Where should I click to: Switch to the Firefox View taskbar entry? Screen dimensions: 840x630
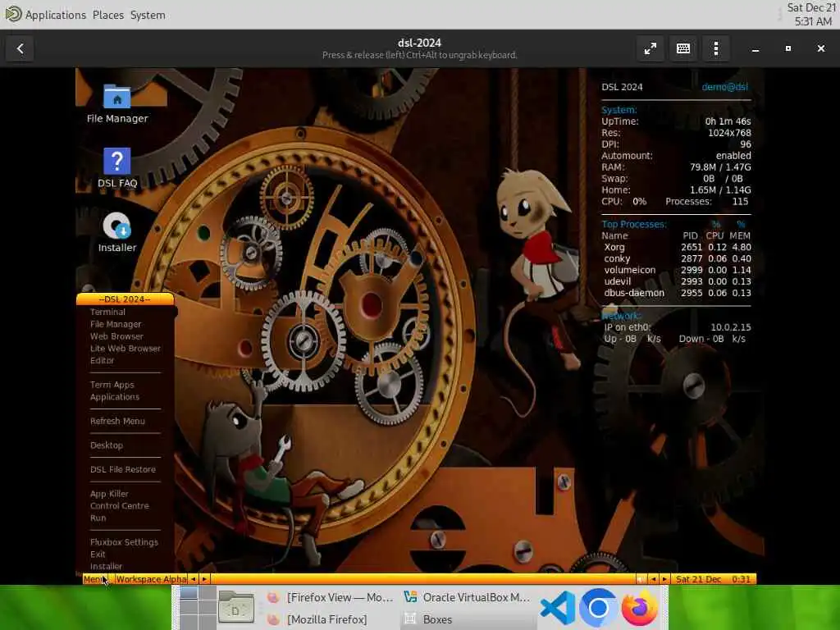[330, 597]
